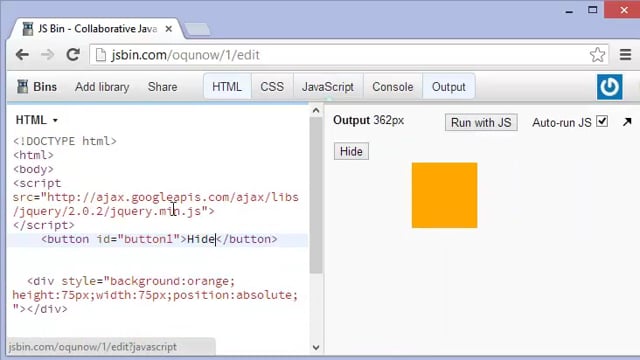Toggle the HTML panel tab
The width and height of the screenshot is (640, 360).
(x=227, y=87)
